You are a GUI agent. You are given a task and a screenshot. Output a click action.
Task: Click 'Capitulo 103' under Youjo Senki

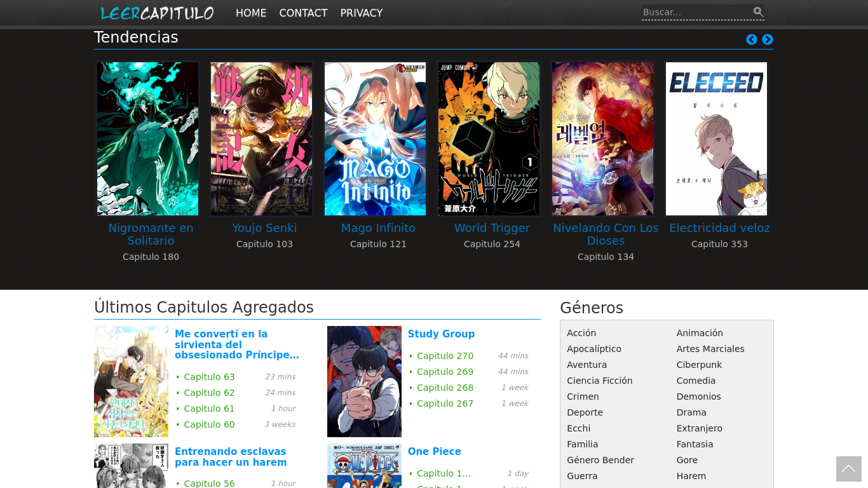(x=264, y=244)
